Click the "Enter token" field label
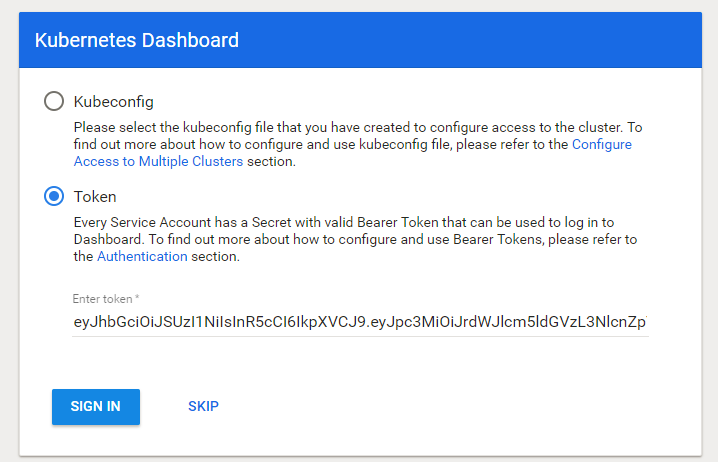 click(x=102, y=299)
